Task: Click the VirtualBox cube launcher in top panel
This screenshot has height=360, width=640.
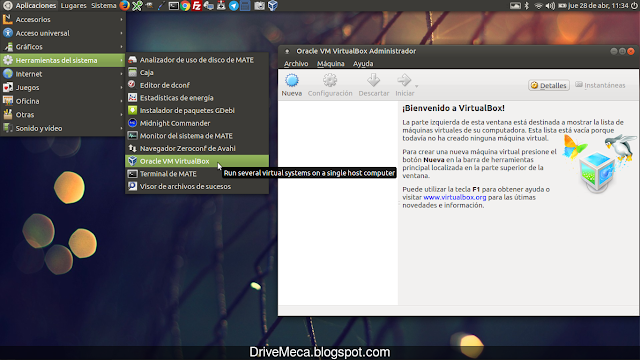Action: [273, 6]
